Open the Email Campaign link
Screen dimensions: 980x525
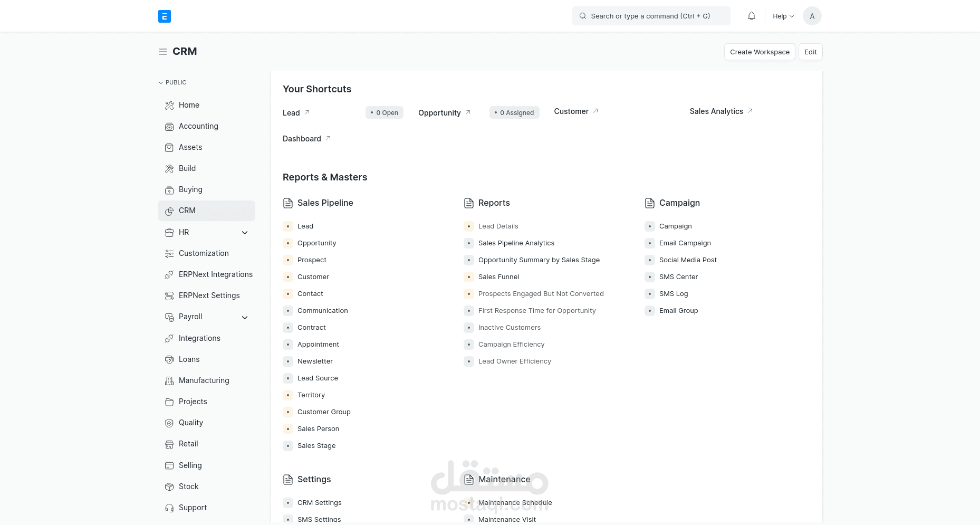685,243
